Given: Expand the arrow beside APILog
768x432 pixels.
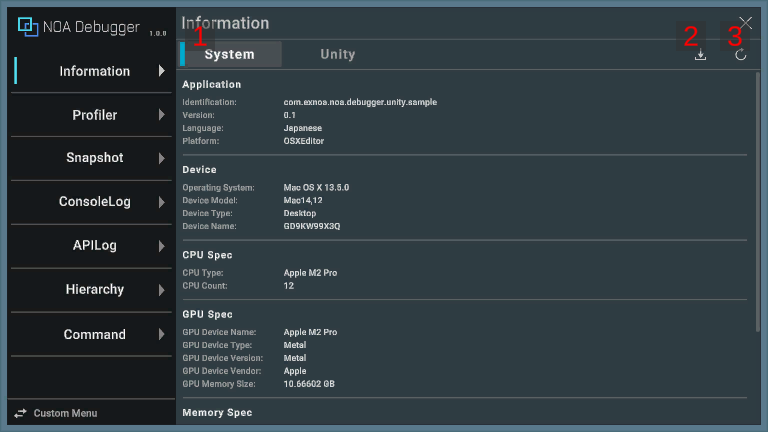Looking at the screenshot, I should 162,246.
